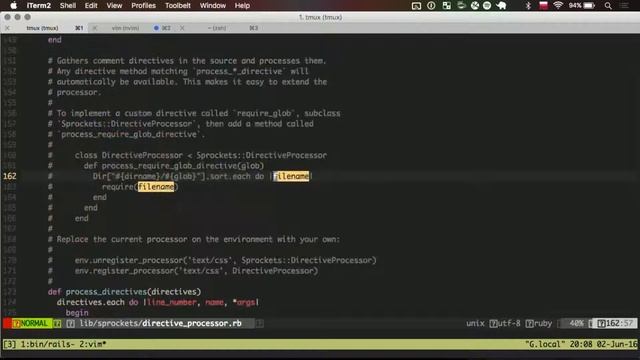Click the 'def process_directives(directives)' line
The image size is (640, 360).
tap(124, 291)
